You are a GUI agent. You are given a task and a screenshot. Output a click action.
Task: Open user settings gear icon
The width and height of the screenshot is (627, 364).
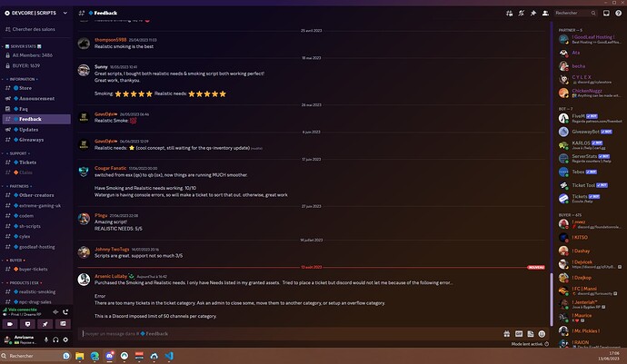(65, 339)
